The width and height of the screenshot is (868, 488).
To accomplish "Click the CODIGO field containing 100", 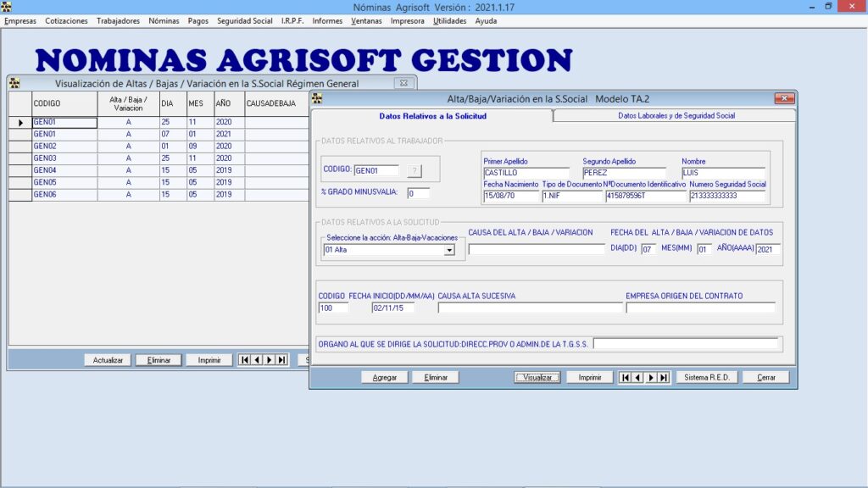I will (333, 308).
